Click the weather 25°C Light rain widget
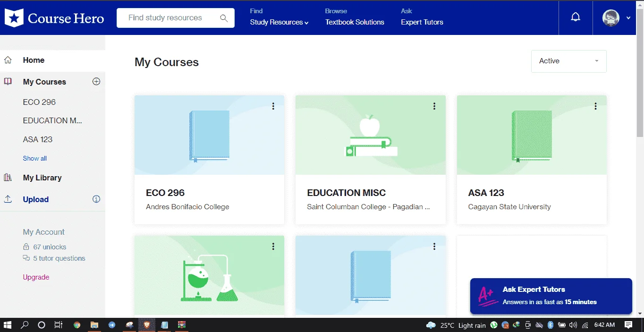Image resolution: width=644 pixels, height=332 pixels. click(456, 325)
